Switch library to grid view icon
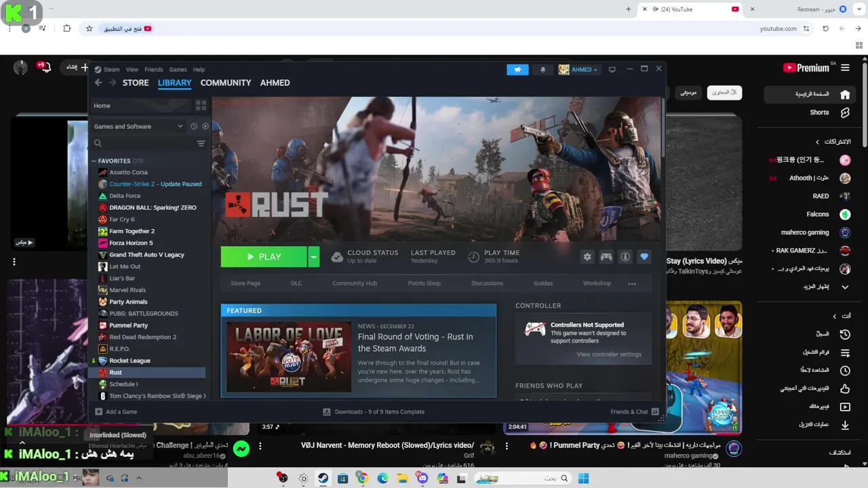Screen dimensions: 868x488 pos(201,106)
